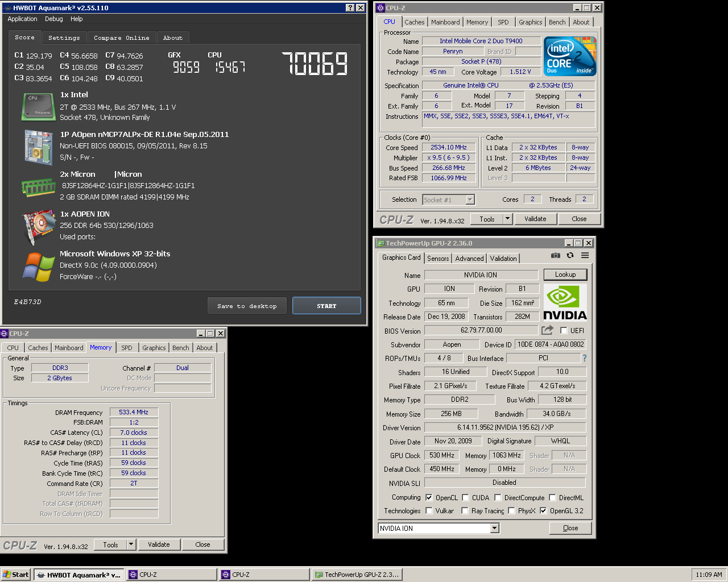Viewport: 728px width, 582px height.
Task: Click the Save to desktop button
Action: click(247, 306)
